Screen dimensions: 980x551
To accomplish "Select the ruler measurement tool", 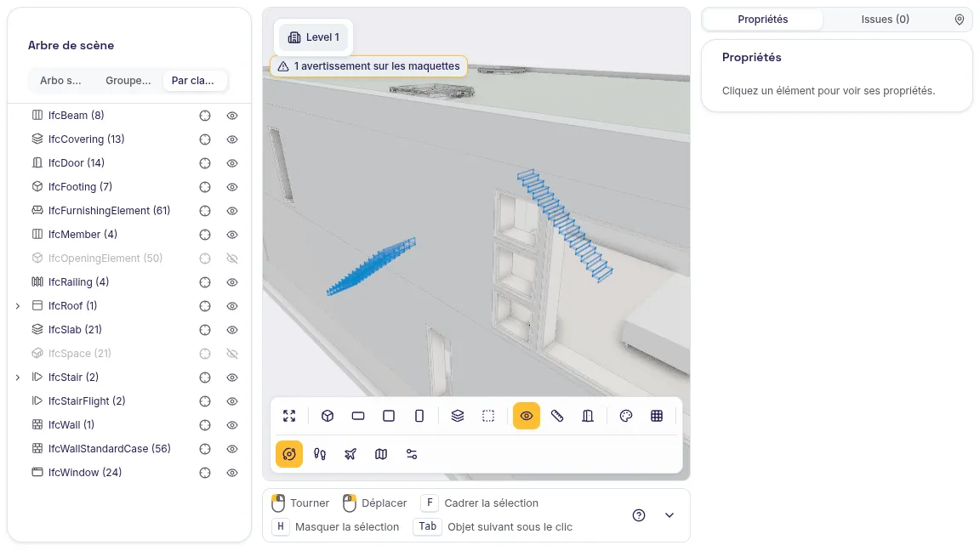I will pos(557,416).
